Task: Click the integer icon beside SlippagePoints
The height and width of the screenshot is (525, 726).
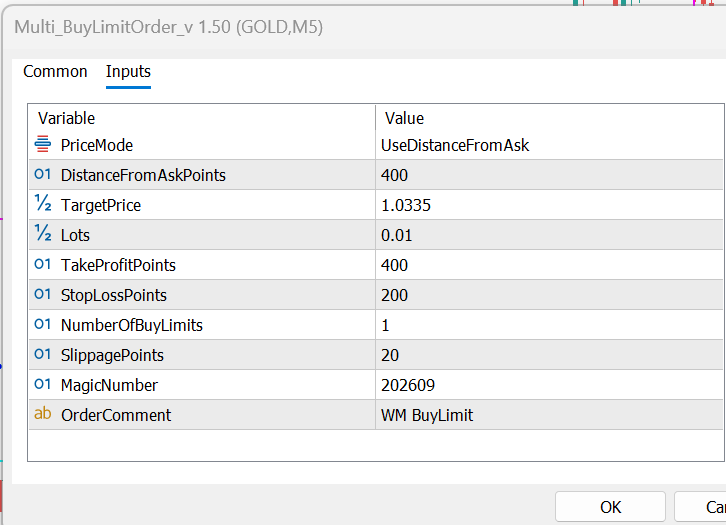Action: coord(43,354)
